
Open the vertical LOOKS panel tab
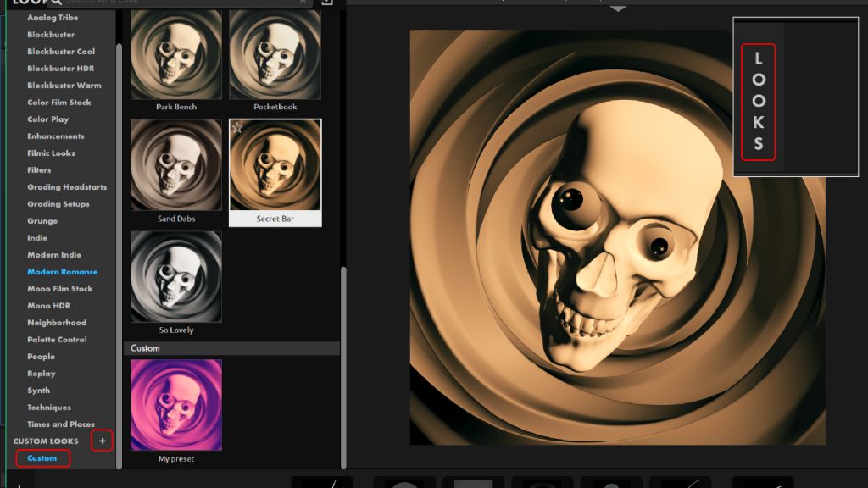click(x=758, y=103)
